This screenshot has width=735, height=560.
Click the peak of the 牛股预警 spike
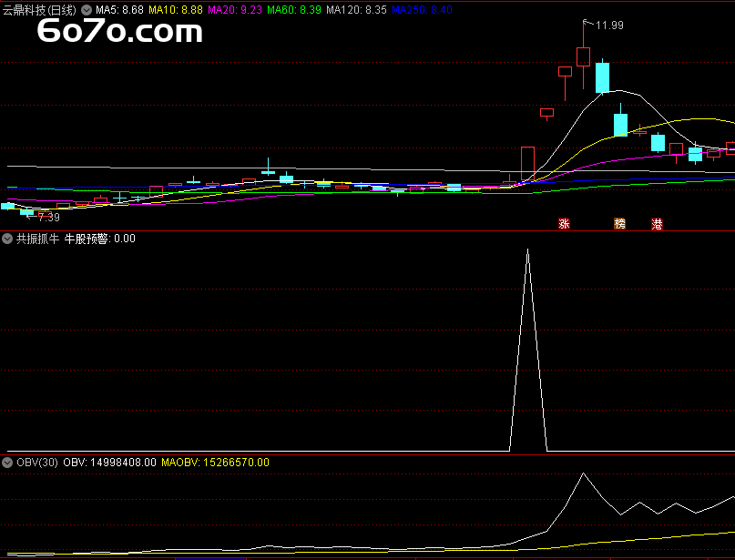tap(528, 249)
